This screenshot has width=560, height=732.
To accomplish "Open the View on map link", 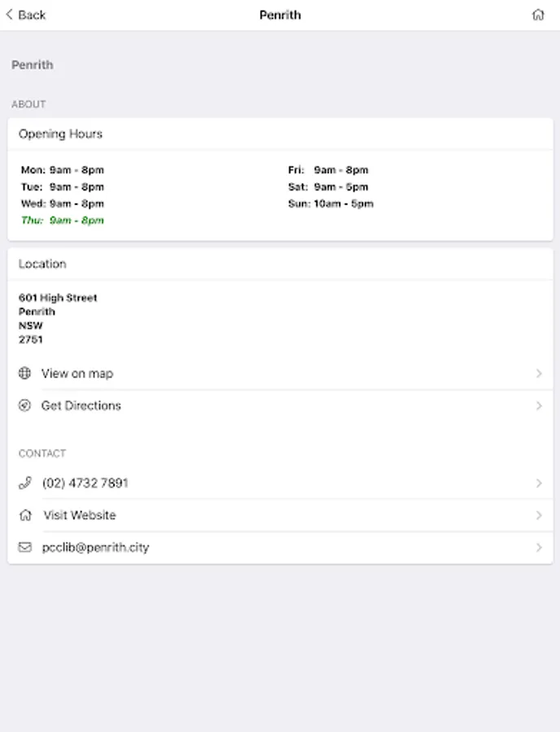I will click(x=77, y=373).
